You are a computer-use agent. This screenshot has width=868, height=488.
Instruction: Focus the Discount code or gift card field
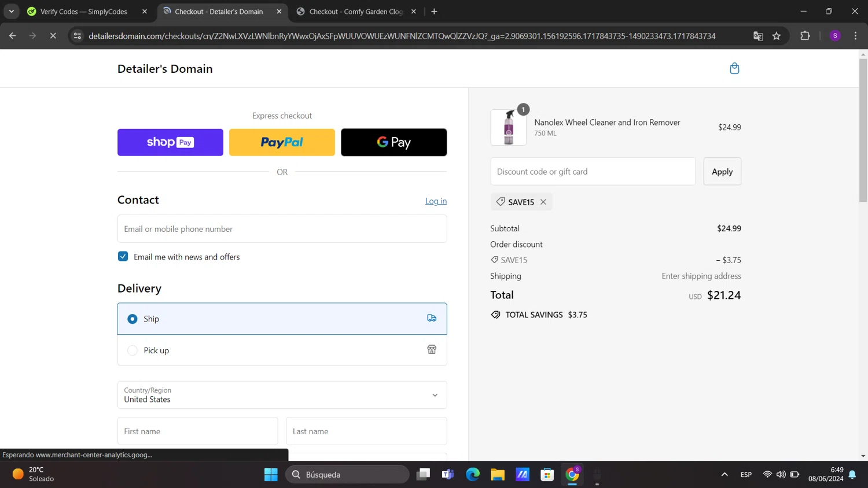coord(593,172)
